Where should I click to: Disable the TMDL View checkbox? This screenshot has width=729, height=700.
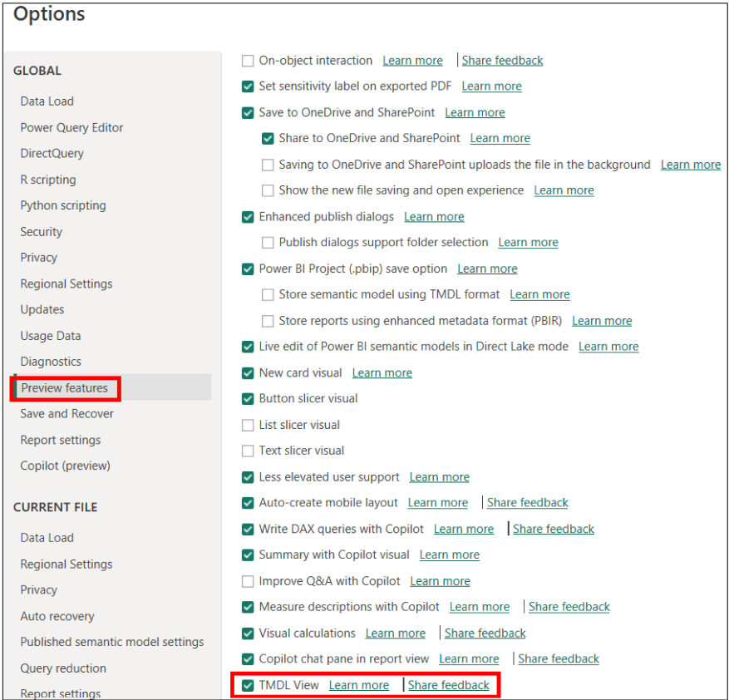248,685
